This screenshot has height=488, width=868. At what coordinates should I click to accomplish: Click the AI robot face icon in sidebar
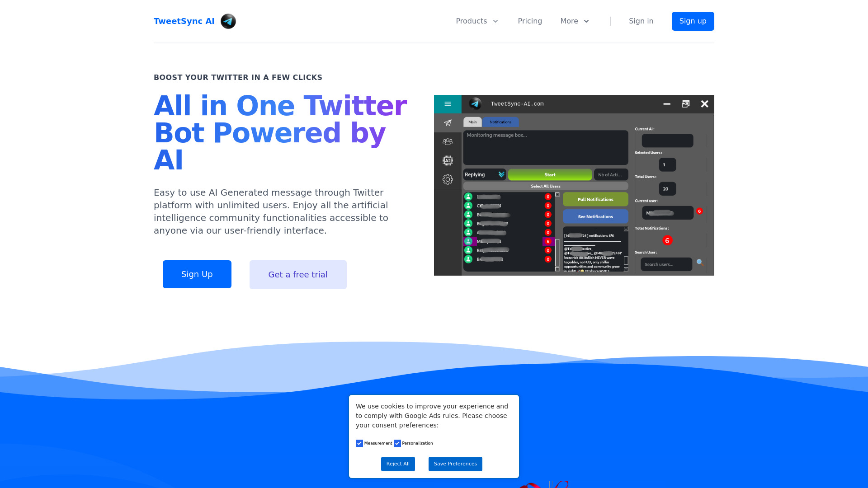(448, 160)
